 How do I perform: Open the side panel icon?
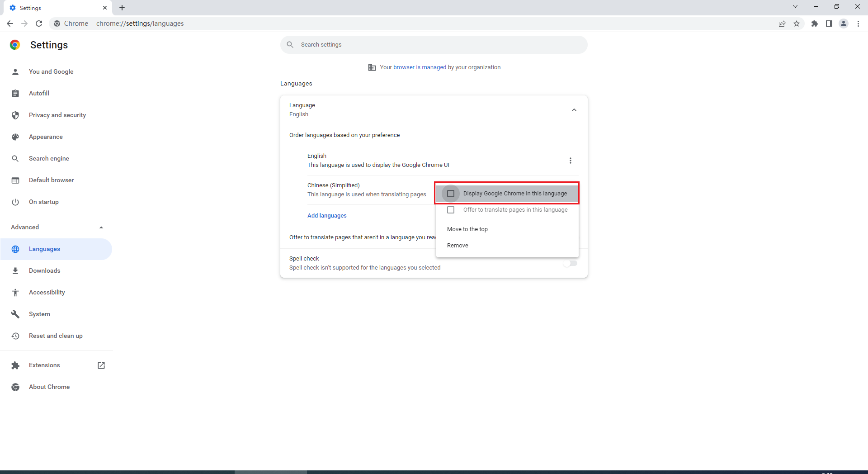coord(829,24)
